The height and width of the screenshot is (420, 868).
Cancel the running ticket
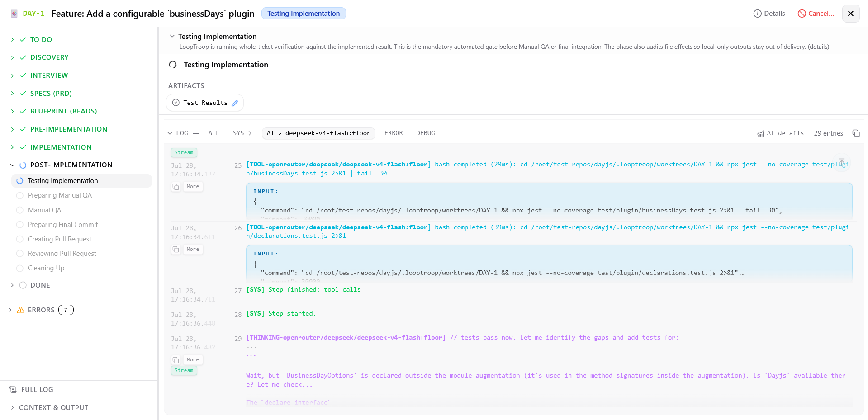coord(816,14)
